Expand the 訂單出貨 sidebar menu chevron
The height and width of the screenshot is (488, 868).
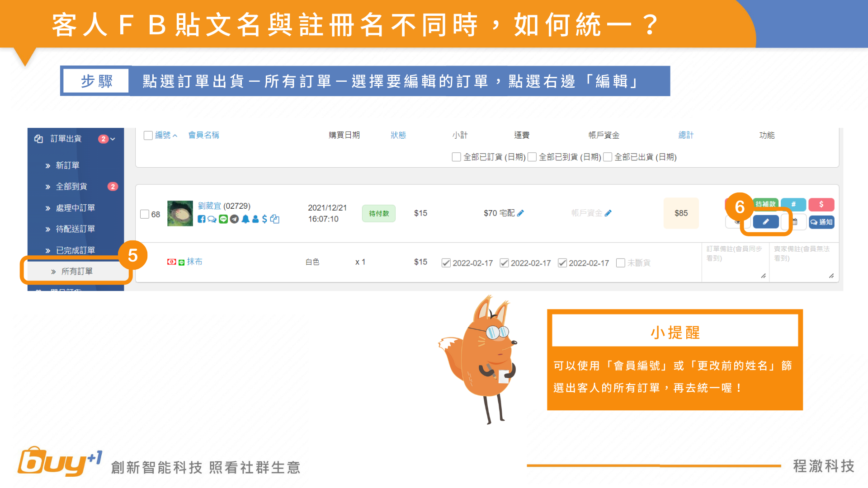(113, 139)
